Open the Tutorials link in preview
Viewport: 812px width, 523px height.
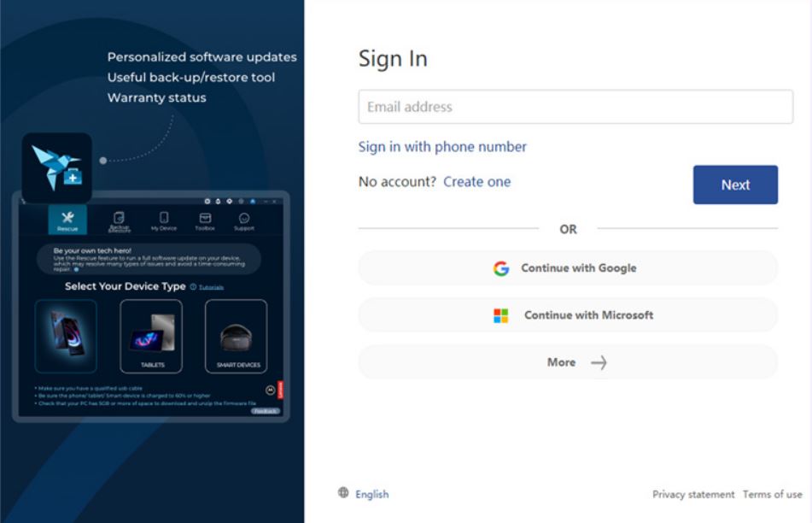[211, 287]
